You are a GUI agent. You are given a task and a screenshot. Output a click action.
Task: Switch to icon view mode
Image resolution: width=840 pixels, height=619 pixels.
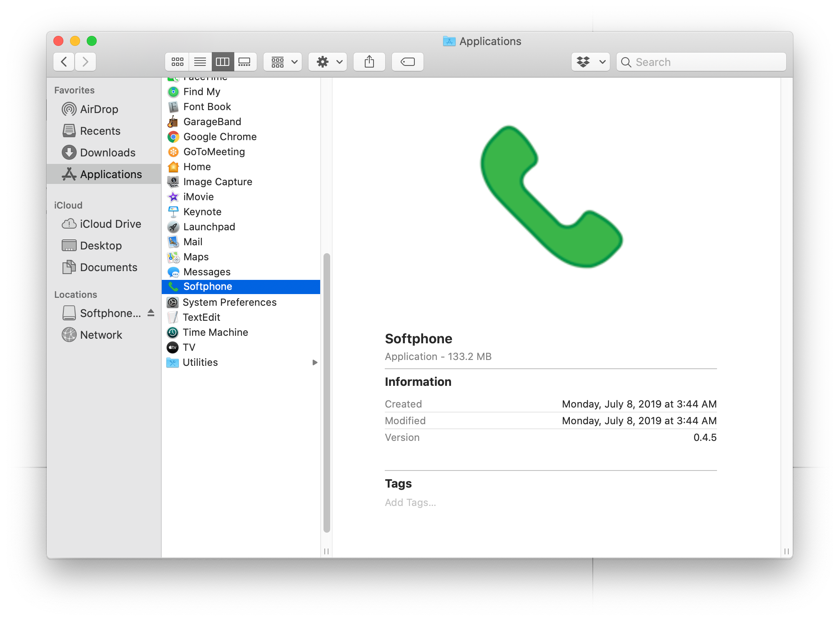click(177, 62)
